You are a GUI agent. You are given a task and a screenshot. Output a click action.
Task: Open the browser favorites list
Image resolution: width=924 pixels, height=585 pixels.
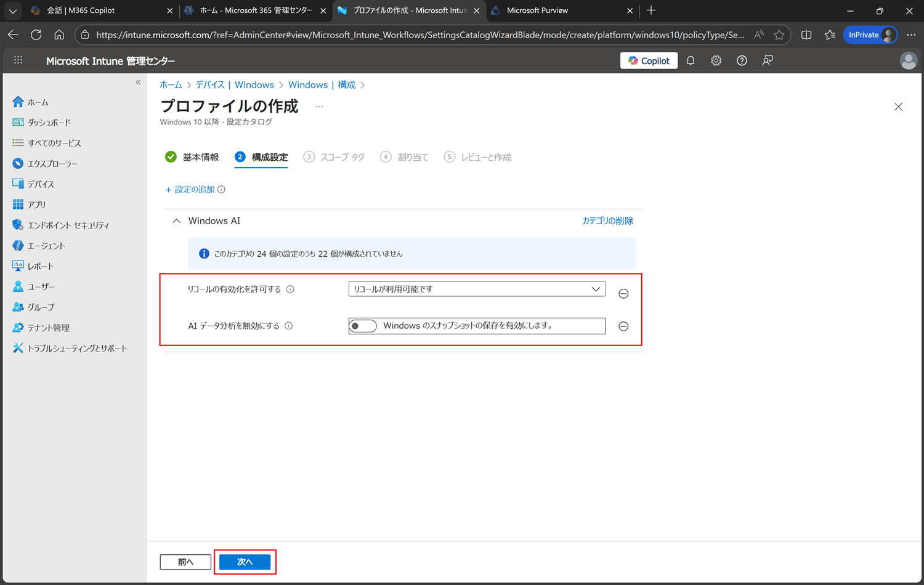click(x=830, y=34)
